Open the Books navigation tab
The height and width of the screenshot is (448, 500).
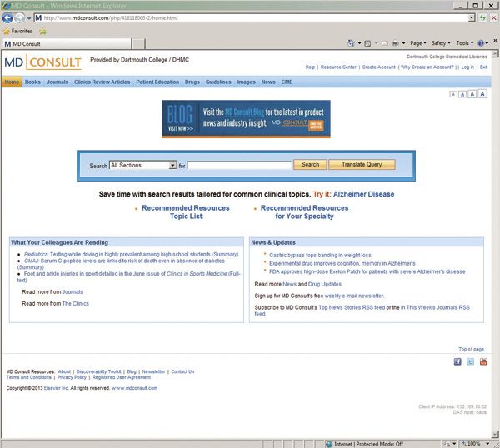32,82
